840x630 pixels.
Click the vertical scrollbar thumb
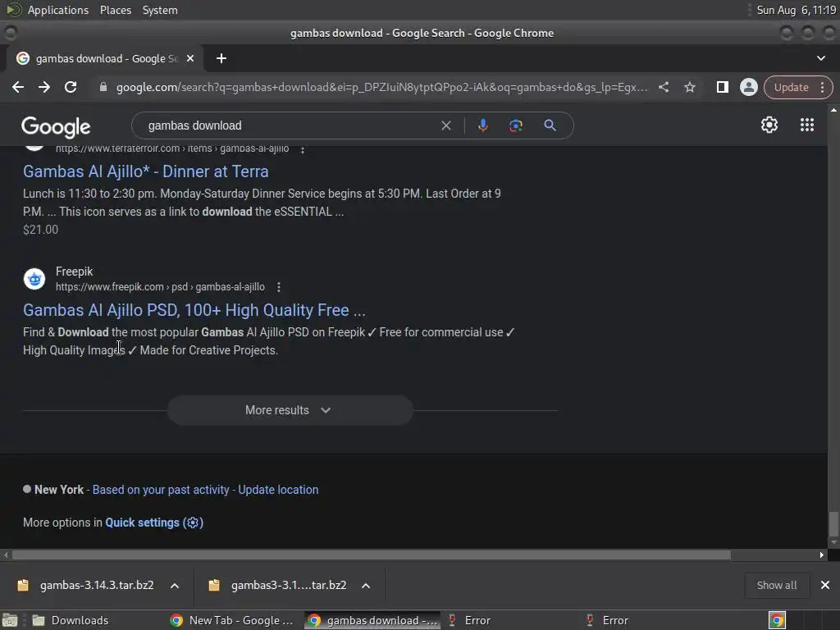833,524
